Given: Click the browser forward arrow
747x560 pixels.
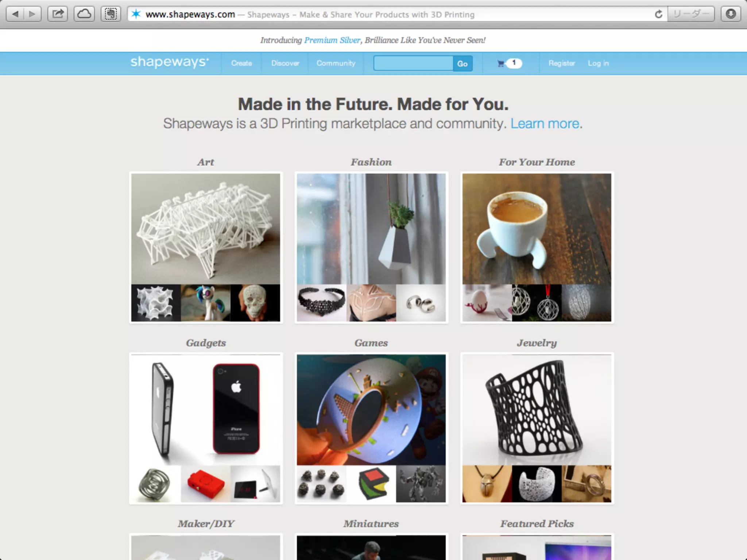Looking at the screenshot, I should pyautogui.click(x=32, y=14).
